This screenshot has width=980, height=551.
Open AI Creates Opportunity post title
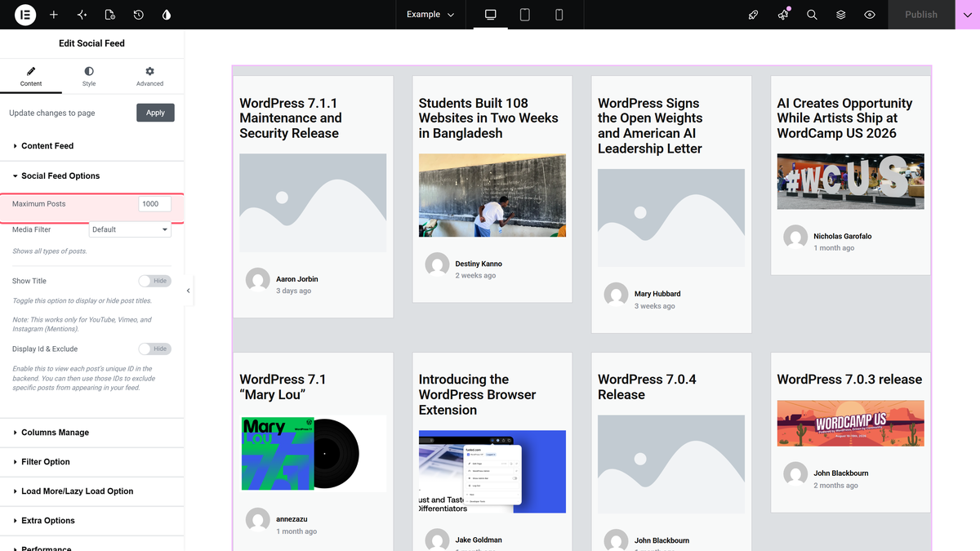pyautogui.click(x=844, y=118)
